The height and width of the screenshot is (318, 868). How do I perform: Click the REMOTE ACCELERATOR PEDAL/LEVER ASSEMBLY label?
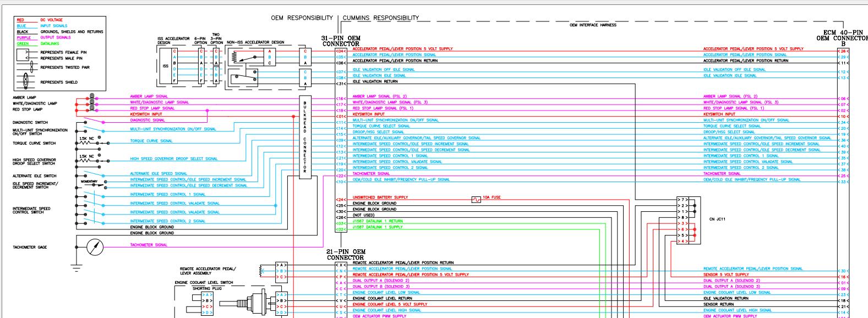pos(208,271)
